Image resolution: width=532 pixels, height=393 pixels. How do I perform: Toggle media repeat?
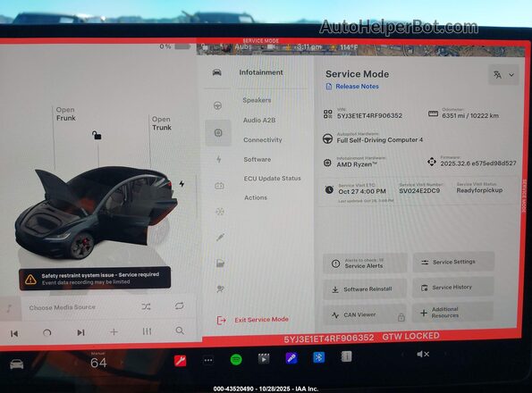179,306
